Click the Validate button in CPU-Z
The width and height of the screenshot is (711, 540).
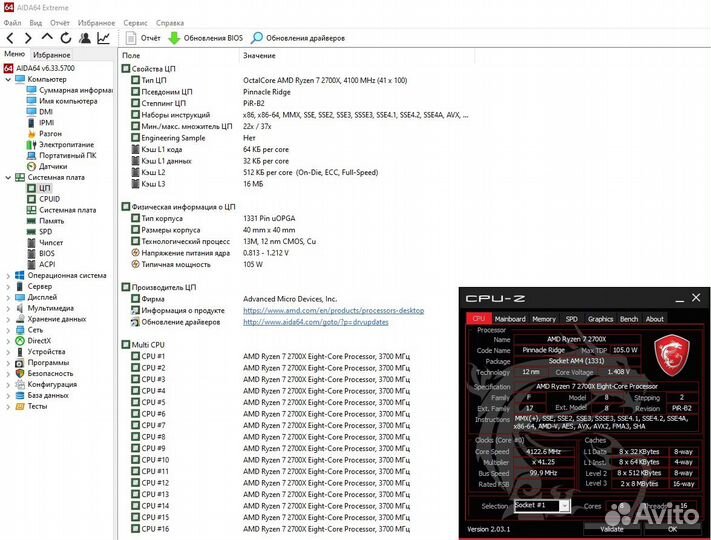coord(612,529)
